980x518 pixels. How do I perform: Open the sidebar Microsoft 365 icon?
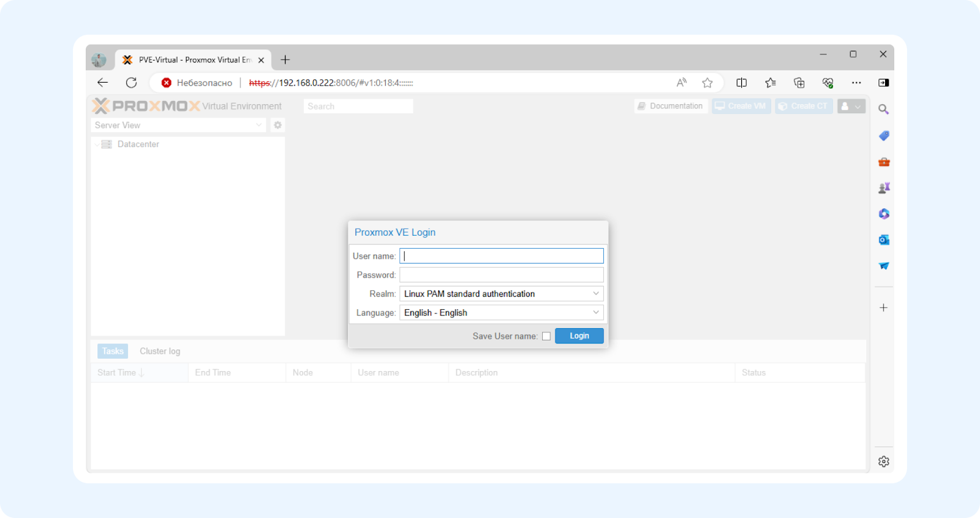tap(884, 214)
